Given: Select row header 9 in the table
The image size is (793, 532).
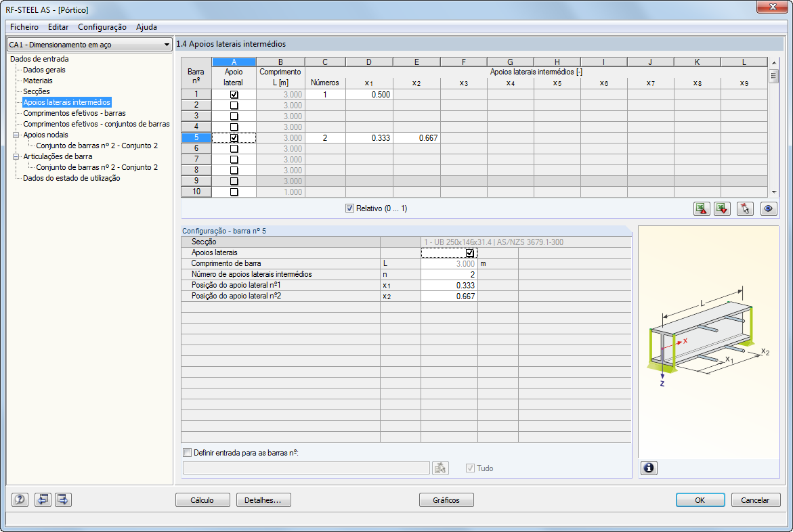Looking at the screenshot, I should [196, 181].
